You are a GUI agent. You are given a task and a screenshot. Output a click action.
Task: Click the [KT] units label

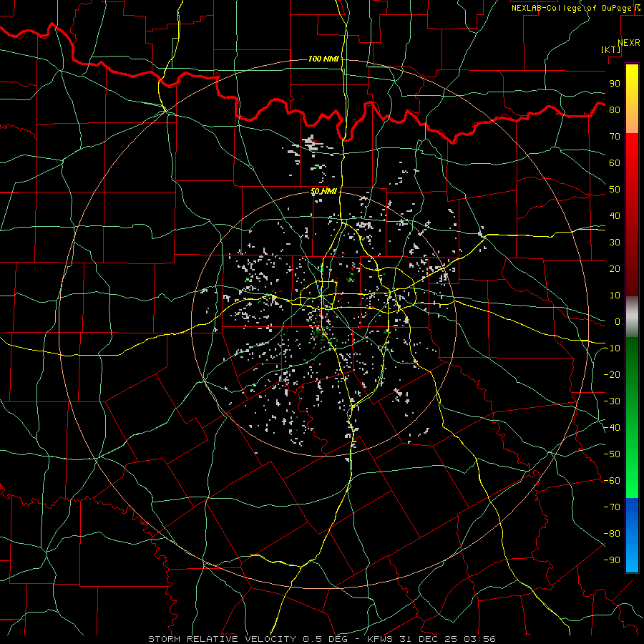tap(611, 49)
